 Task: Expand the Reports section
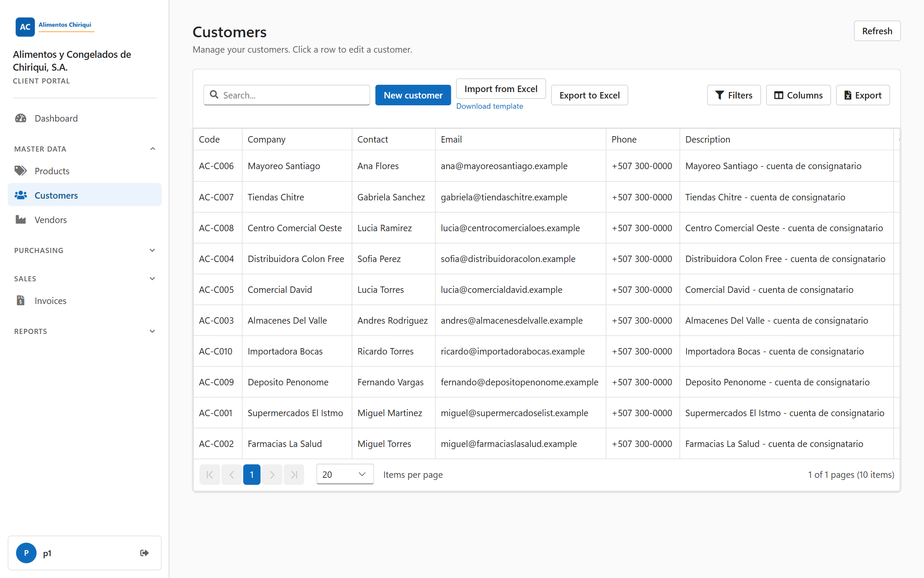click(x=85, y=331)
